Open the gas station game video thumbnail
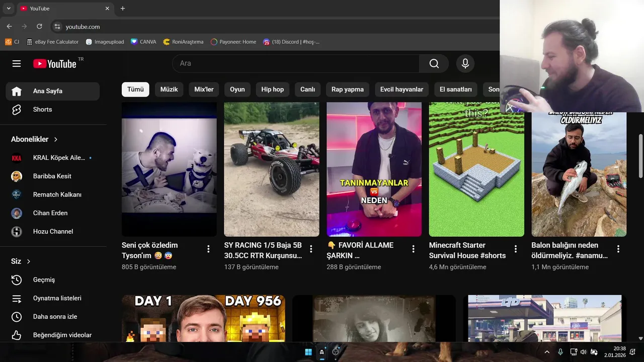The image size is (644, 362). point(545,318)
